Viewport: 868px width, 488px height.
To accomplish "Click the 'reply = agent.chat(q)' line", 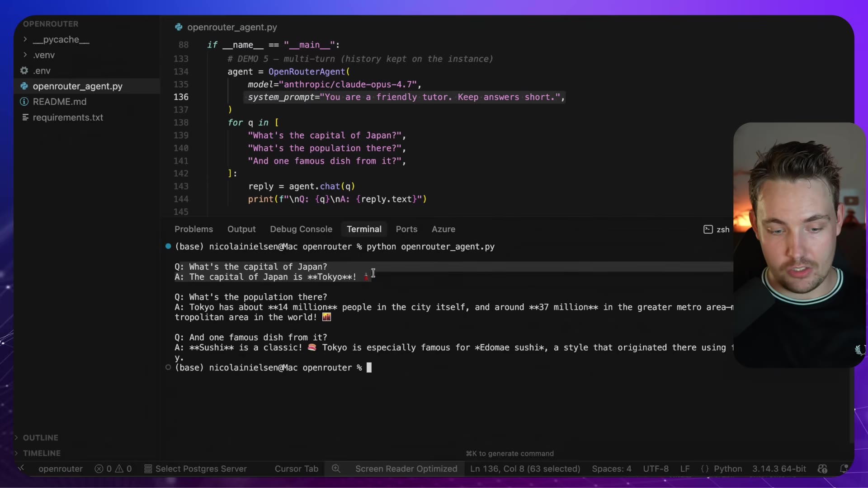I will tap(302, 186).
